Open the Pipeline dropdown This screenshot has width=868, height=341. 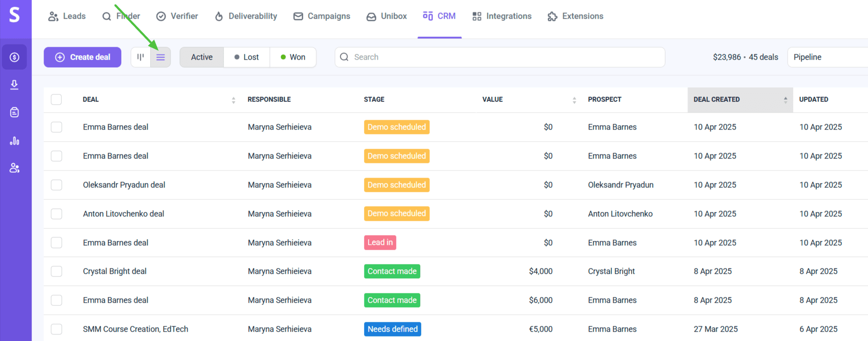click(x=827, y=57)
